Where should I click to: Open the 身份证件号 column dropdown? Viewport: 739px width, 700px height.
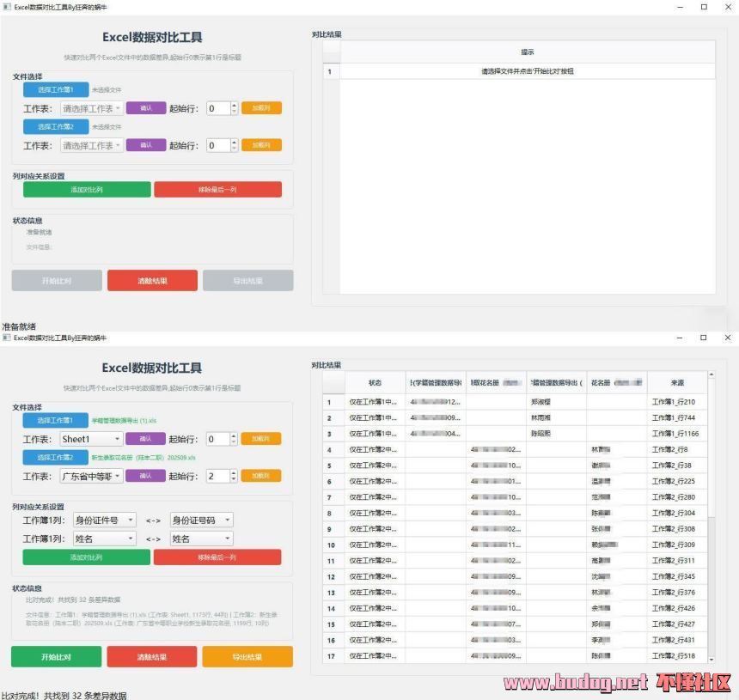pyautogui.click(x=105, y=520)
